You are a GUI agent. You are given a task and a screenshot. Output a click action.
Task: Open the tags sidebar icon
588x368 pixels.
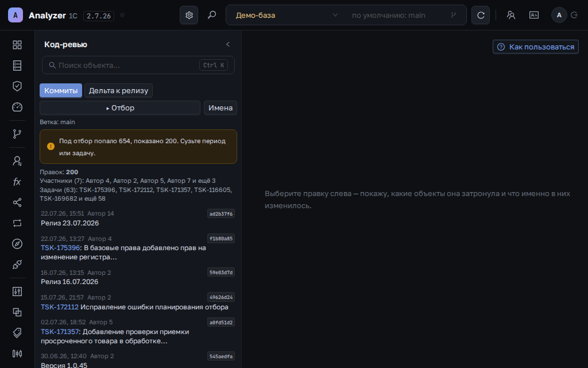click(17, 333)
